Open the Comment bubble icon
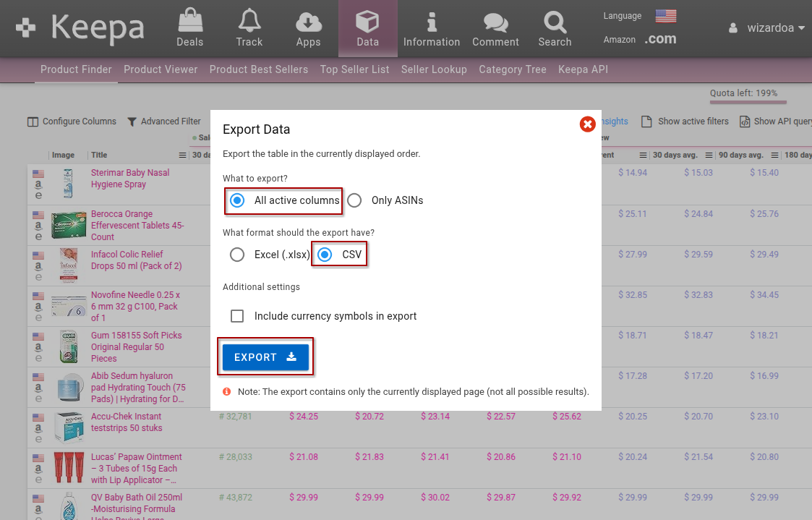The width and height of the screenshot is (812, 520). point(495,23)
